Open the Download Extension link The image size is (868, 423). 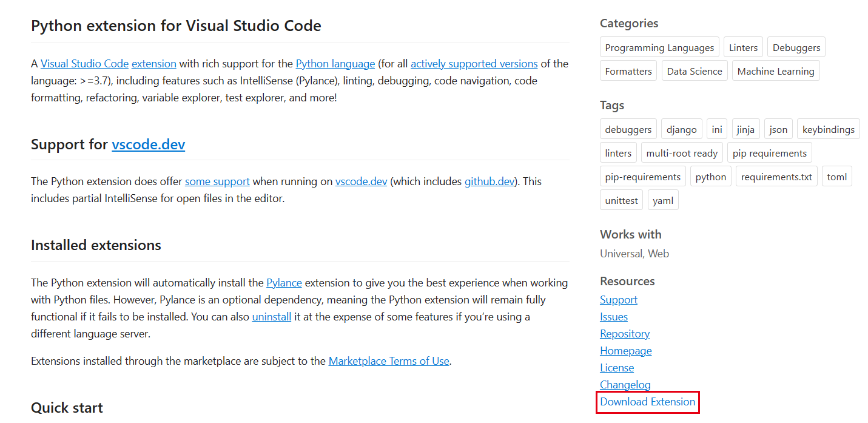pyautogui.click(x=647, y=402)
